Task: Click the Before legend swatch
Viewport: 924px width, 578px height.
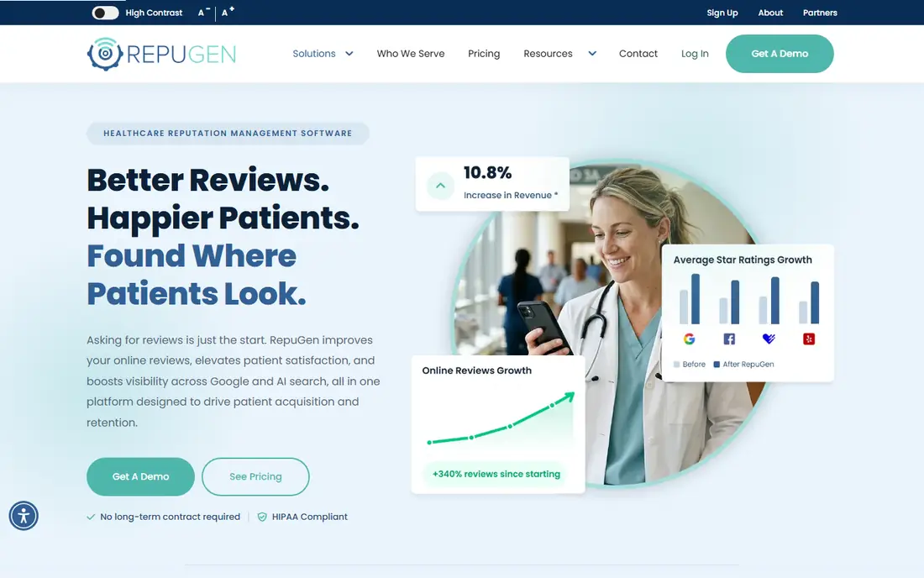Action: coord(676,364)
